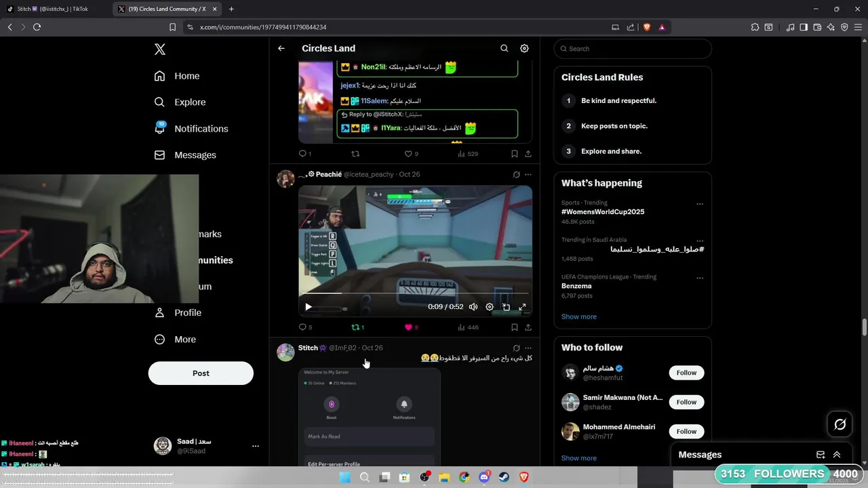Open Grok icon on Peachié's post

click(516, 174)
